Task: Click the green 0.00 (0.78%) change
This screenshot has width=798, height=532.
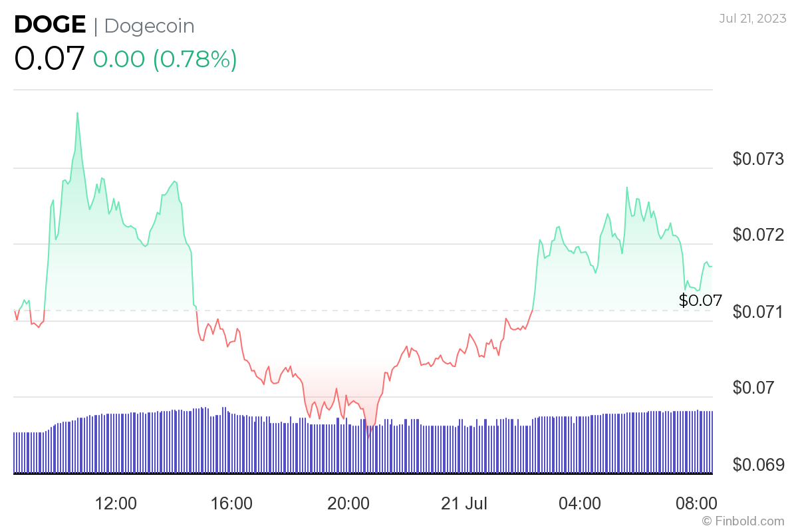Action: click(165, 59)
